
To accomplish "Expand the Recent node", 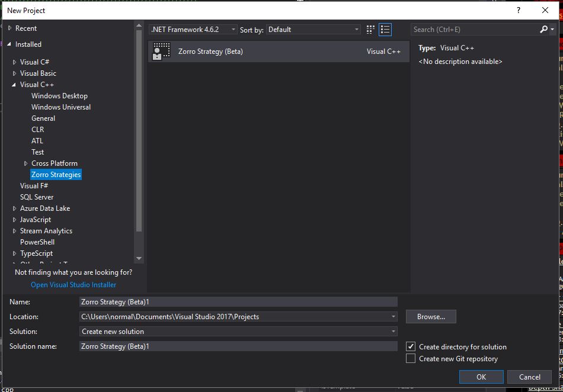I will click(9, 28).
